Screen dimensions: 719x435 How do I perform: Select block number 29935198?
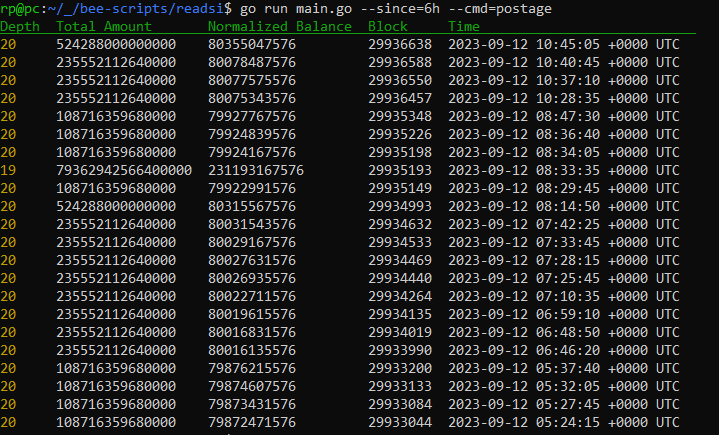point(400,152)
